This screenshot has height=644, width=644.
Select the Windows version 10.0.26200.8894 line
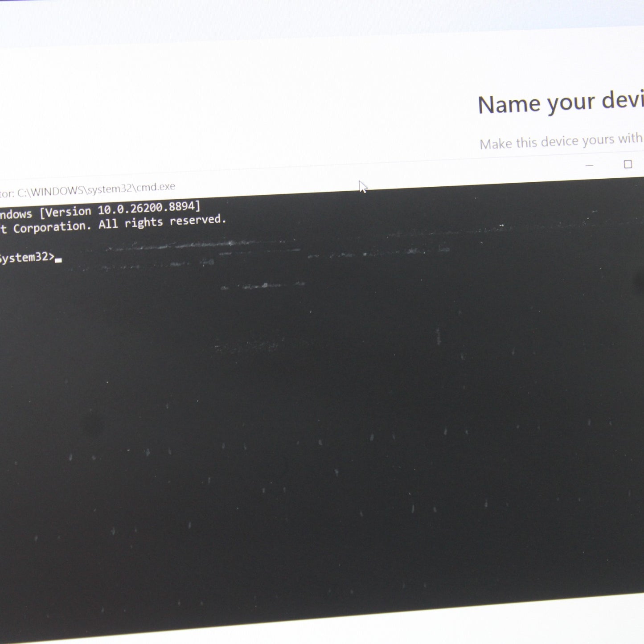click(x=100, y=210)
